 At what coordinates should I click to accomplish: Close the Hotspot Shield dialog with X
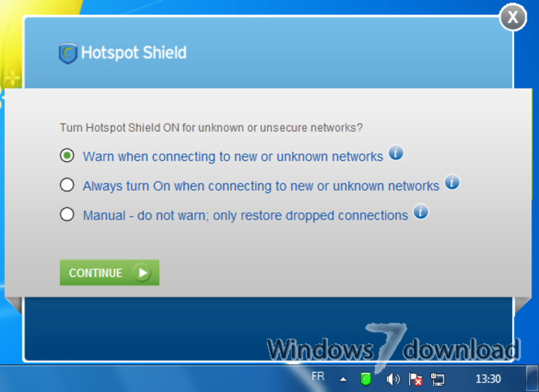[x=513, y=17]
